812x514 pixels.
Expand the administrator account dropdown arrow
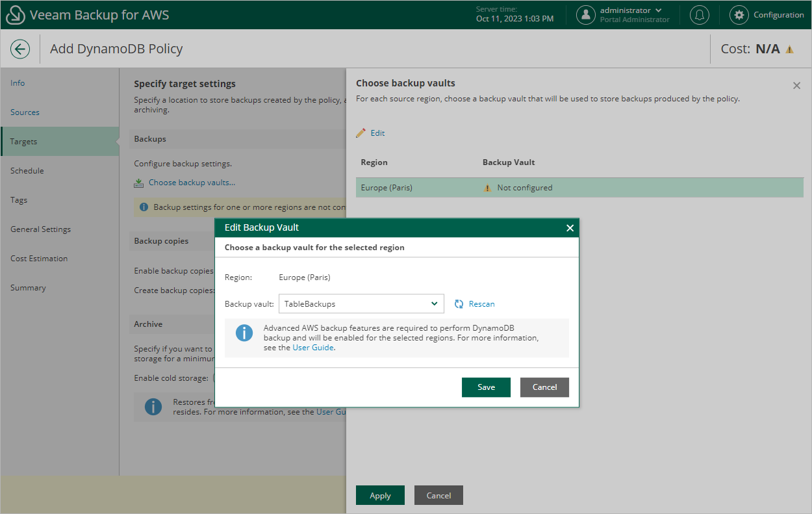(659, 10)
